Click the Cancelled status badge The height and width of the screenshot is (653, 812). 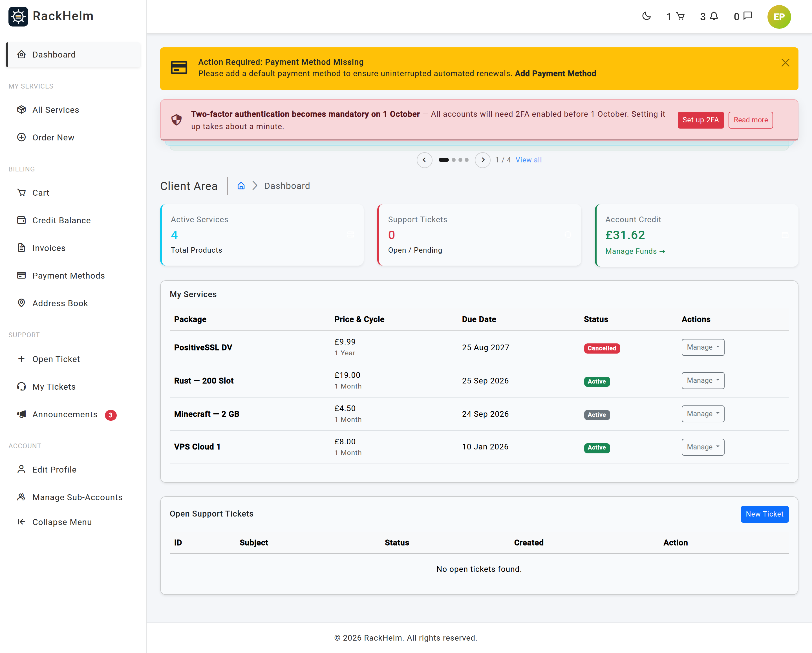[602, 348]
